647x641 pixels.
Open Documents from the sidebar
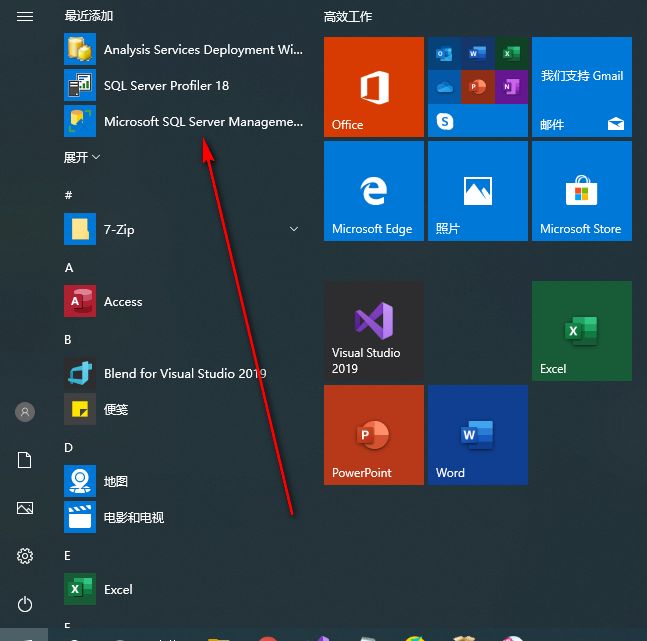[x=25, y=460]
